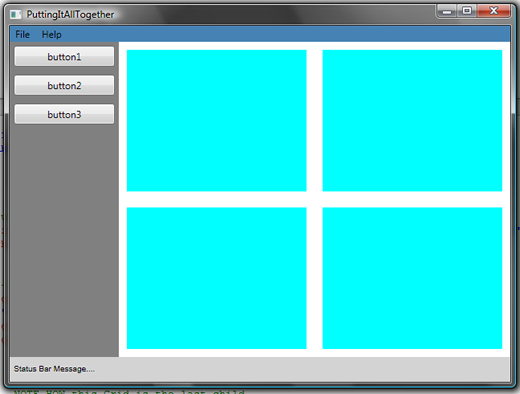
Task: Open the File menu
Action: 22,34
